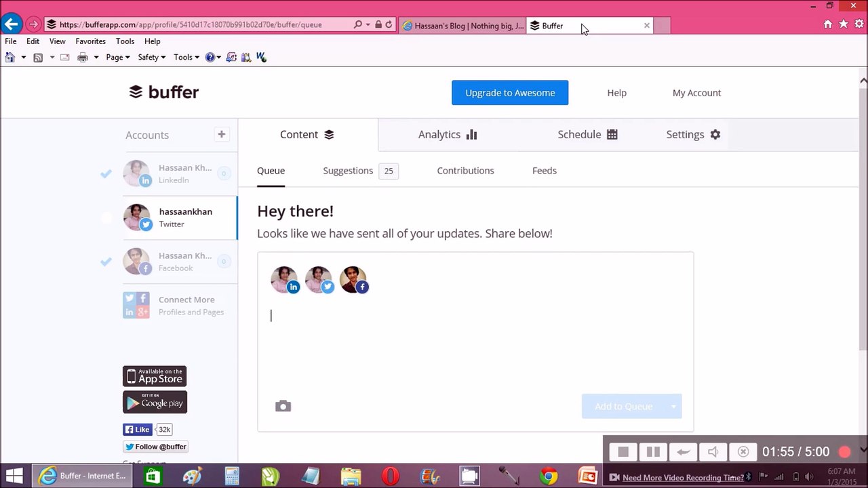Switch to the Hassaan's Blog browser tab
This screenshot has height=488, width=868.
coord(462,26)
